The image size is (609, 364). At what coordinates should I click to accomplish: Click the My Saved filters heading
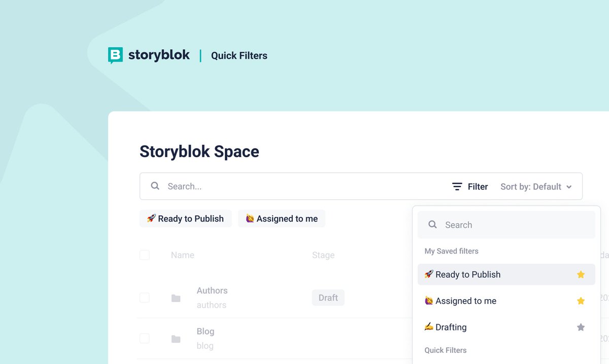tap(452, 251)
